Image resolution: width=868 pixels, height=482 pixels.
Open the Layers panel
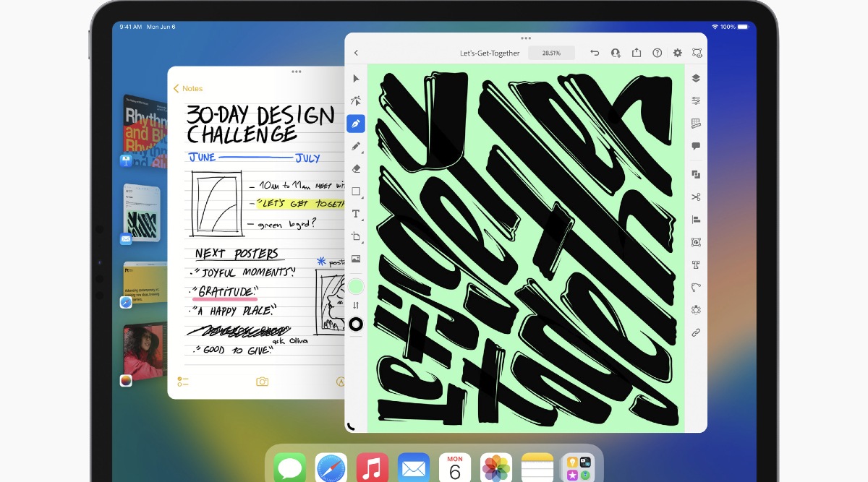pyautogui.click(x=696, y=78)
